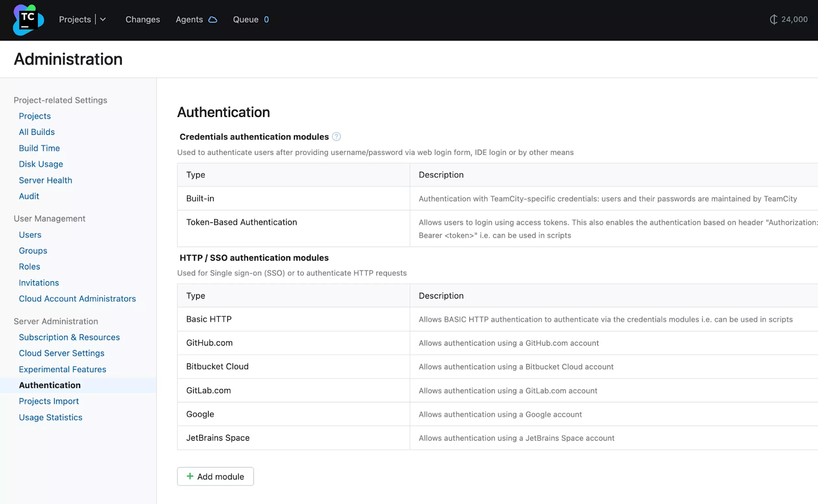Click the Queue count 0
This screenshot has height=504, width=818.
click(x=266, y=19)
